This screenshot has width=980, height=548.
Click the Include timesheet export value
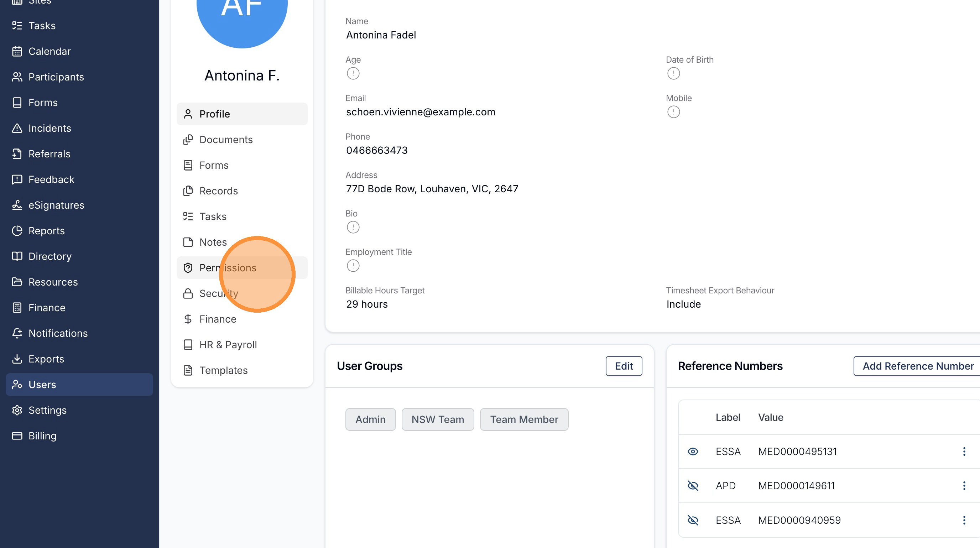click(x=684, y=304)
